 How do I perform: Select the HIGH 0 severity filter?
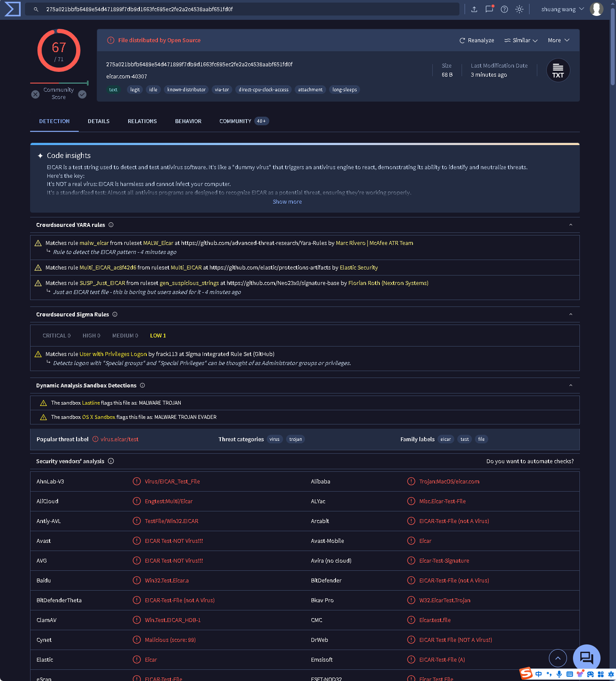coord(91,336)
